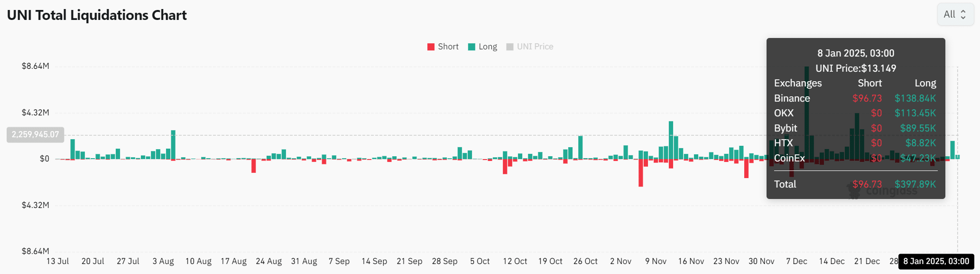The height and width of the screenshot is (274, 980).
Task: Click the gray square icon beside "UNI Price"
Action: tap(510, 47)
